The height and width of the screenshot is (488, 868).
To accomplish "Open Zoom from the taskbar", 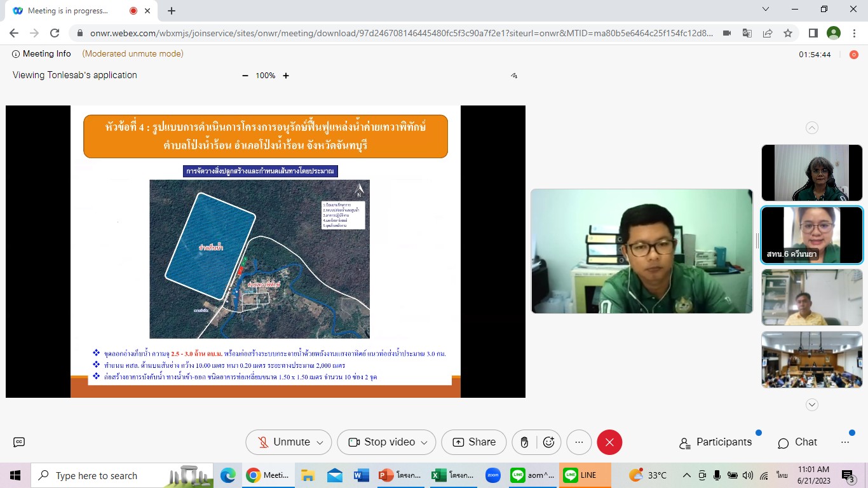I will click(492, 475).
